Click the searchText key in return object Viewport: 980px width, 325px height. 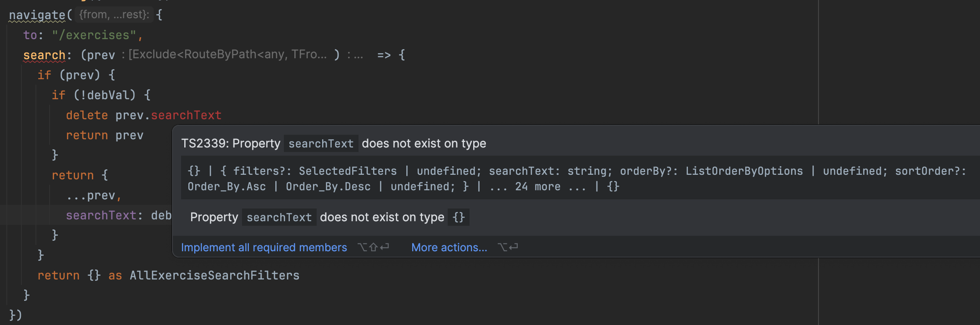[101, 215]
